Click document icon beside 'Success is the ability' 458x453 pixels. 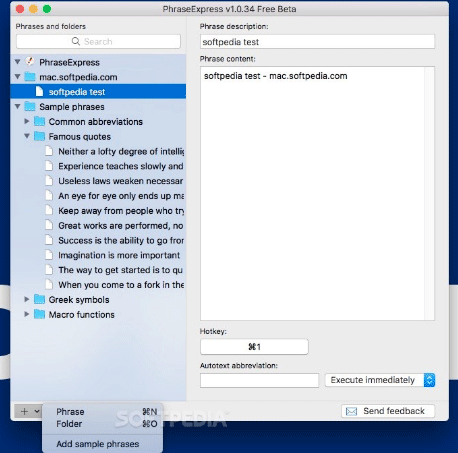click(x=49, y=240)
